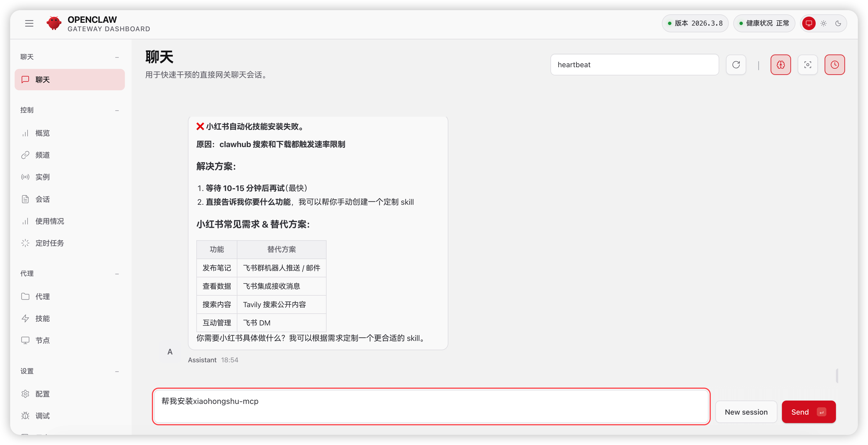Screen dimensions: 868x445
Task: Click the hamburger menu next to OPENCLAW logo
Action: (29, 23)
